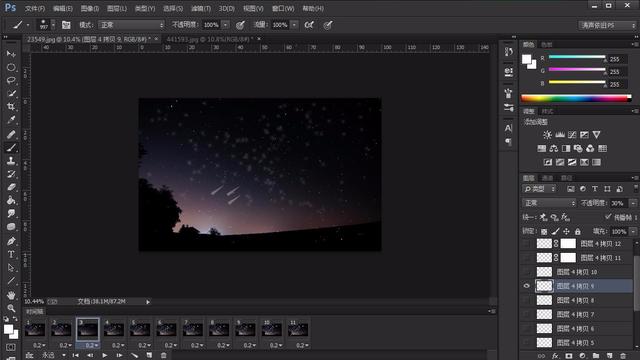The height and width of the screenshot is (360, 640).
Task: Open the layer blend mode dropdown
Action: click(549, 203)
